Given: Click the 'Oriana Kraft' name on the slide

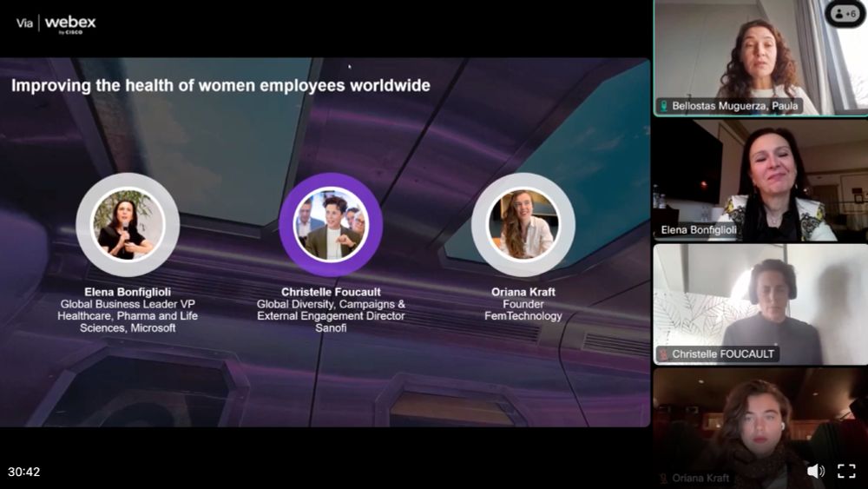Looking at the screenshot, I should click(523, 292).
